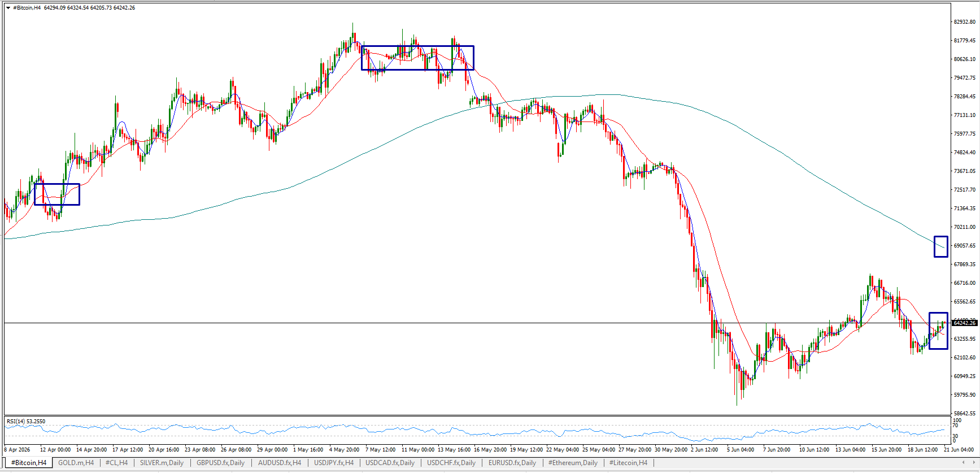Click the current price label 64242.26
This screenshot has width=980, height=473.
964,323
